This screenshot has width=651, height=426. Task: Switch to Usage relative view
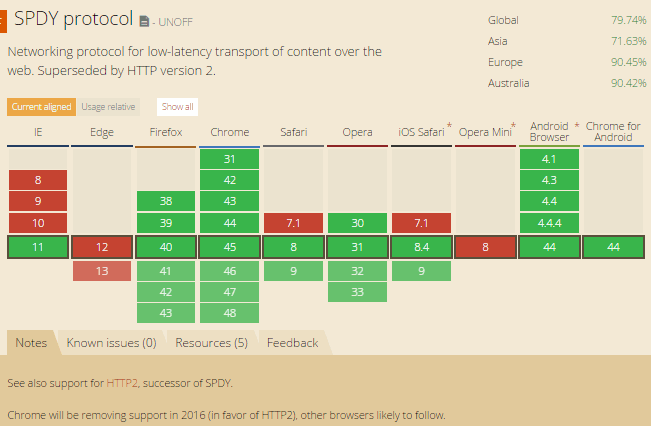pyautogui.click(x=108, y=106)
